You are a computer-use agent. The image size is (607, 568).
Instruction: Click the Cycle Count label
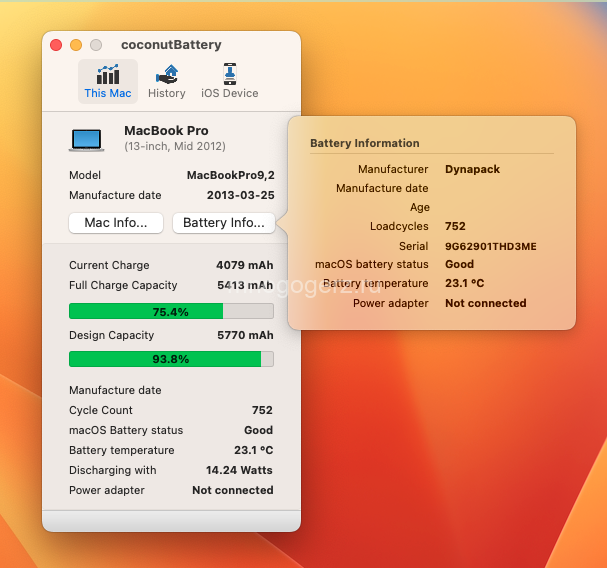(101, 410)
